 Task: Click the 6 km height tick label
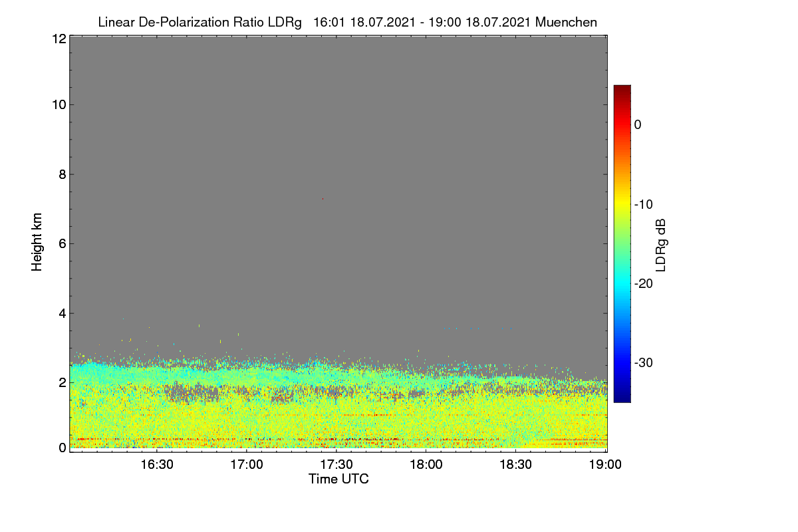point(61,243)
